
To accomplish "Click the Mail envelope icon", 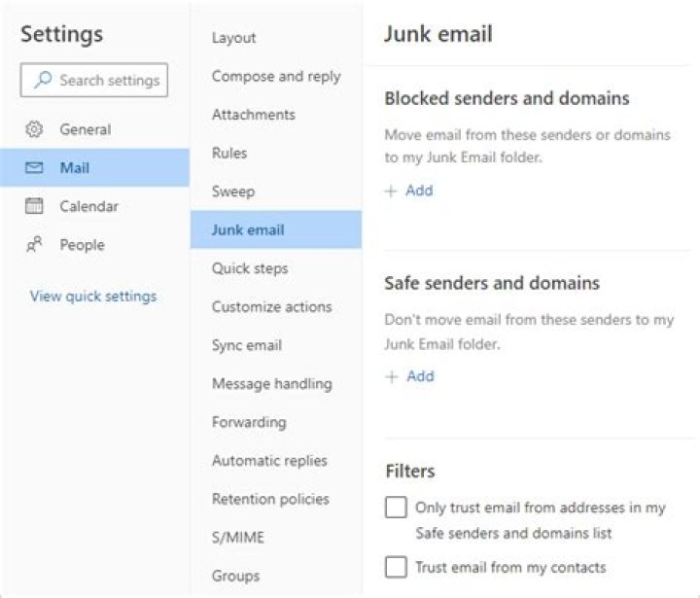I will [34, 168].
